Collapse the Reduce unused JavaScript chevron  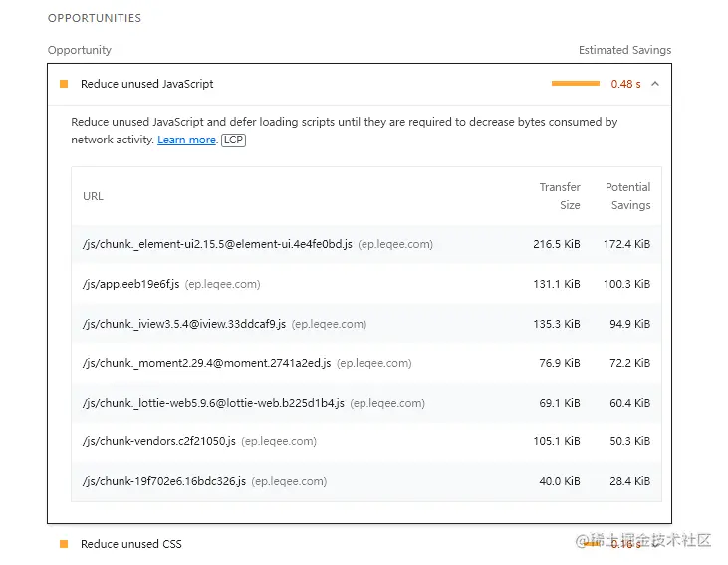654,84
